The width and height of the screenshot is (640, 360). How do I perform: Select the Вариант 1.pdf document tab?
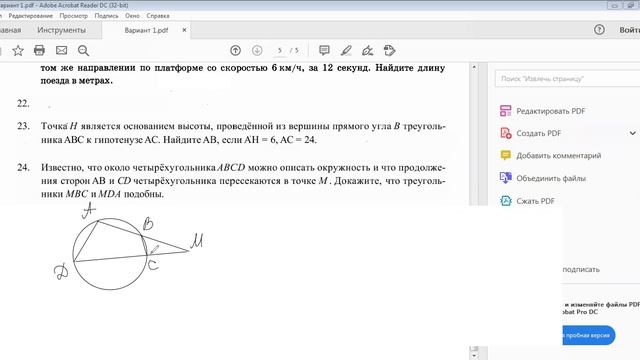(x=146, y=30)
